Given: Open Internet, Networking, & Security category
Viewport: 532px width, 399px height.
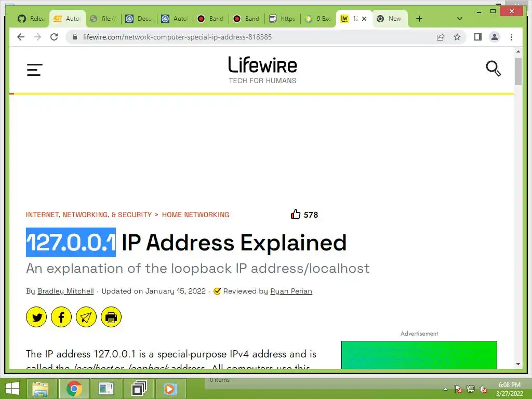Looking at the screenshot, I should point(89,215).
